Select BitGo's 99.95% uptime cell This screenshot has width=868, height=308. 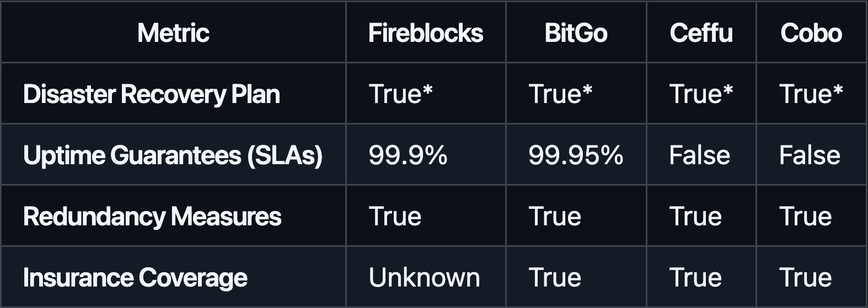click(x=576, y=155)
